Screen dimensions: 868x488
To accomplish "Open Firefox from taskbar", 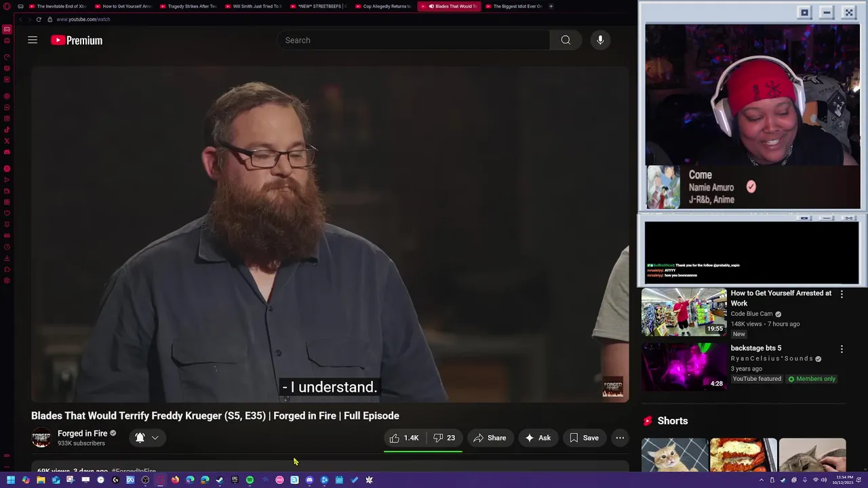I will (x=175, y=480).
